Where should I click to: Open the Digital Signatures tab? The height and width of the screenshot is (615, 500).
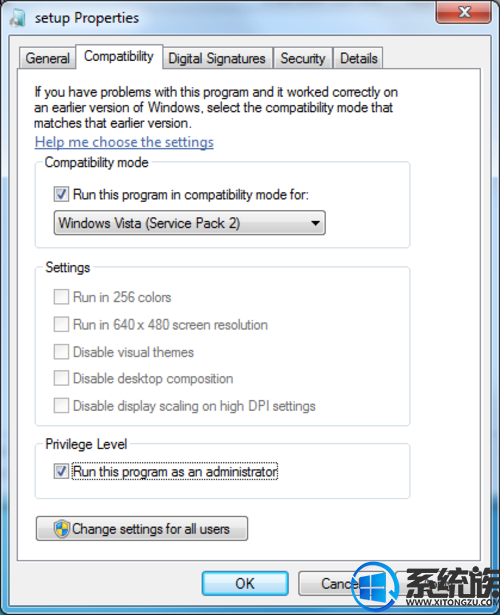point(217,58)
